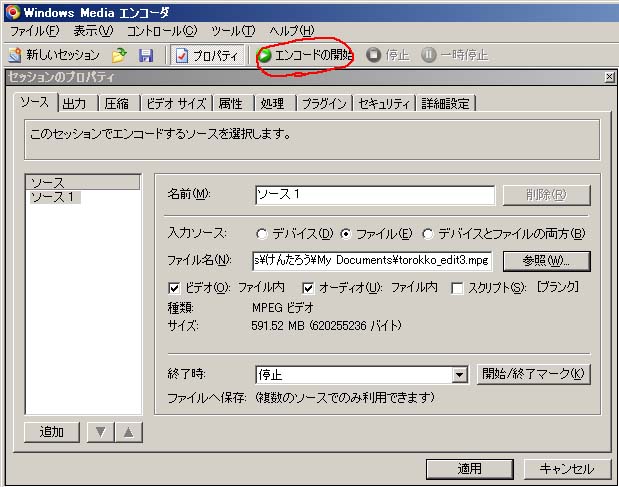Click the 参照(W)... browse button
The width and height of the screenshot is (619, 487).
point(547,261)
